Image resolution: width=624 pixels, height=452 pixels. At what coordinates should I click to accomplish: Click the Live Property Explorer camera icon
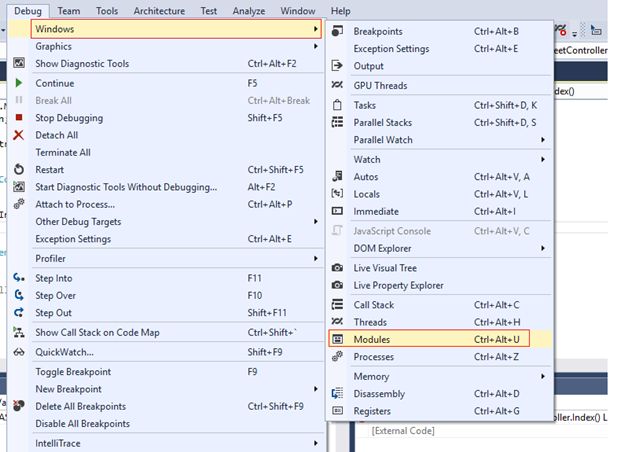pyautogui.click(x=337, y=285)
